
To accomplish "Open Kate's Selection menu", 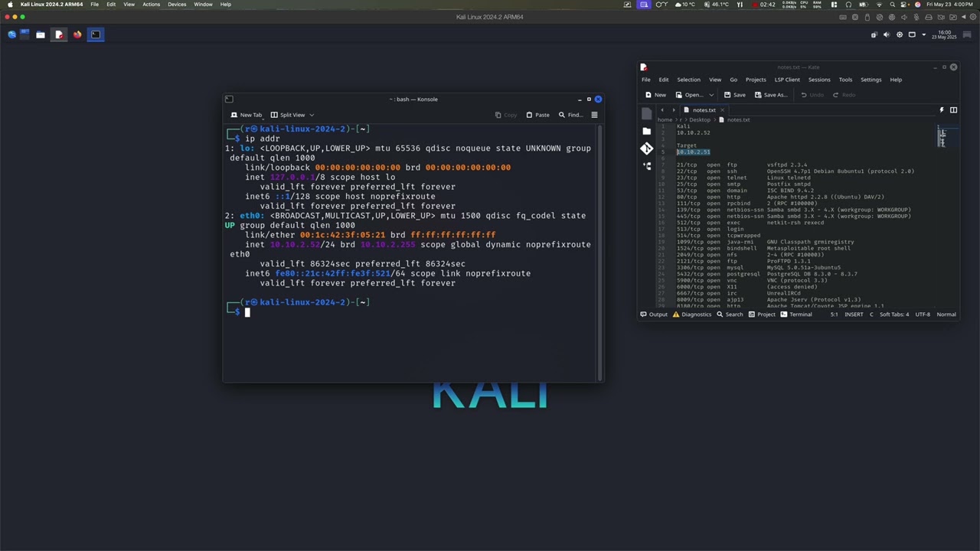I will point(688,80).
